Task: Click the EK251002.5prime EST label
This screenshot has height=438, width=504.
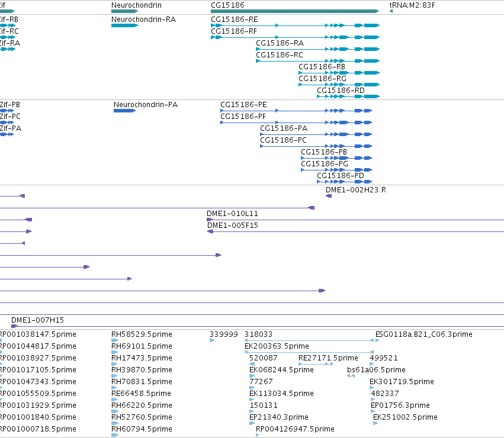Action: pos(405,417)
